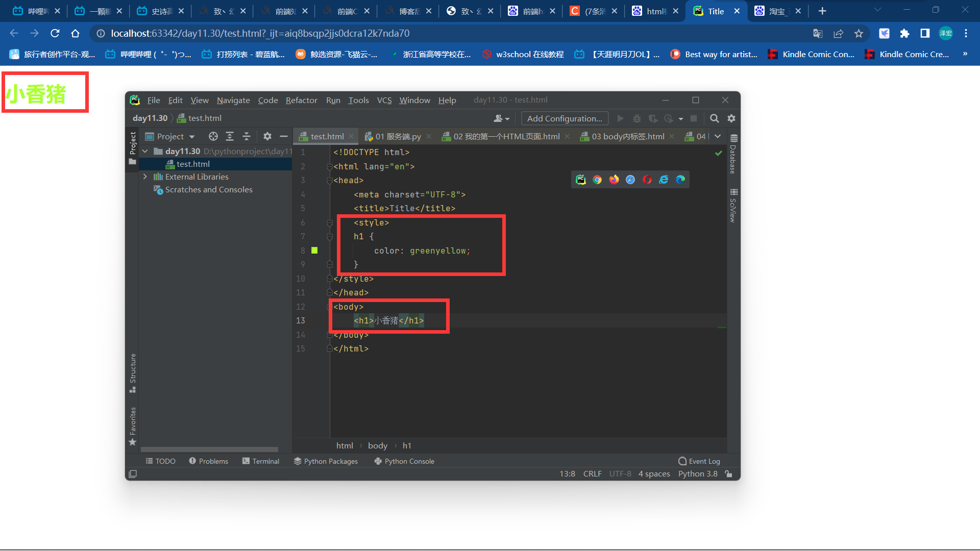
Task: Click Expand All icon in Project panel
Action: [x=230, y=136]
